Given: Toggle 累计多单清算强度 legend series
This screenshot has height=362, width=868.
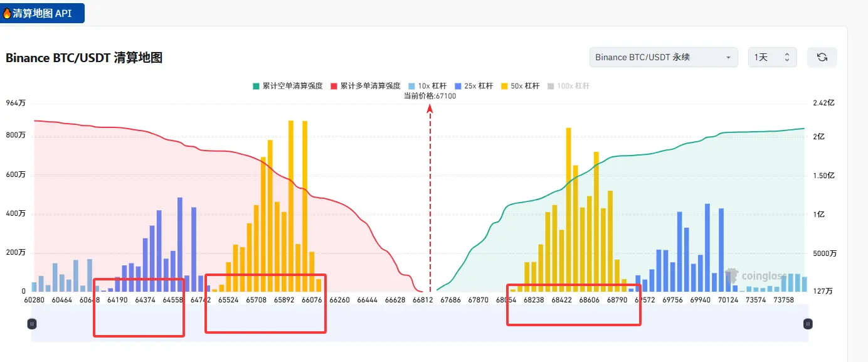Looking at the screenshot, I should tap(365, 86).
